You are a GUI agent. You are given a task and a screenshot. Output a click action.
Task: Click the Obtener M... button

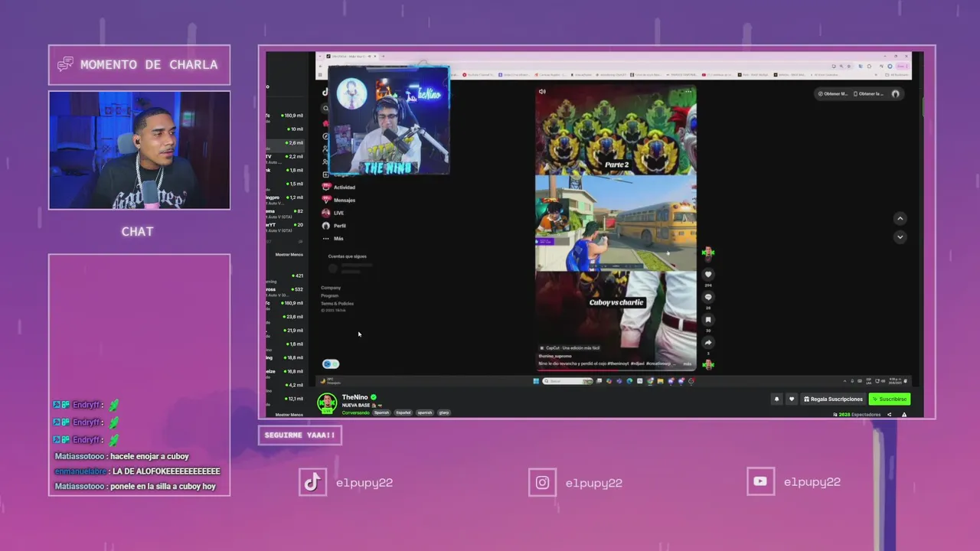click(x=833, y=93)
